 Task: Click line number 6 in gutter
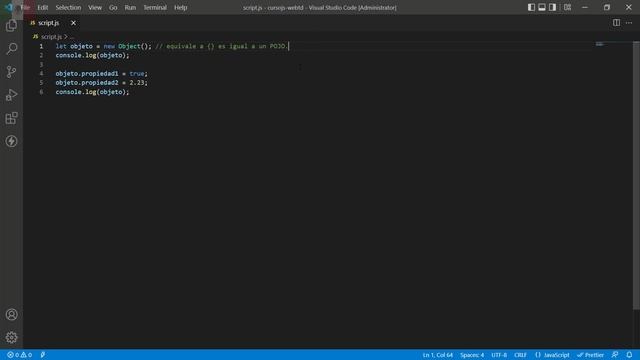tap(41, 92)
